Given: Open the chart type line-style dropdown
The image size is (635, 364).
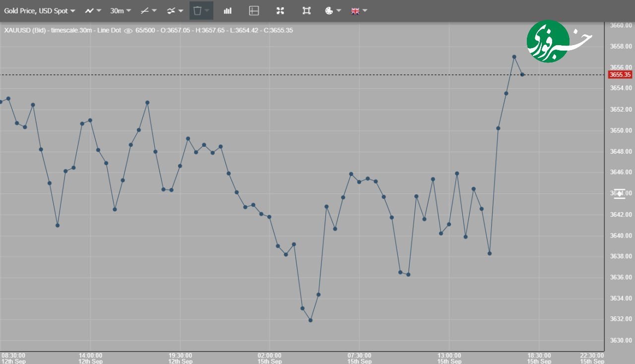Looking at the screenshot, I should pos(93,10).
